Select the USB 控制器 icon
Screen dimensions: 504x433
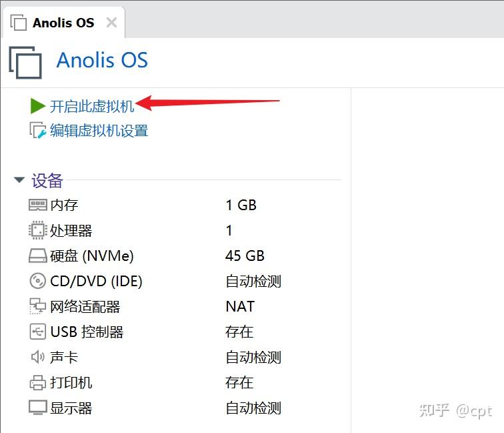[37, 332]
